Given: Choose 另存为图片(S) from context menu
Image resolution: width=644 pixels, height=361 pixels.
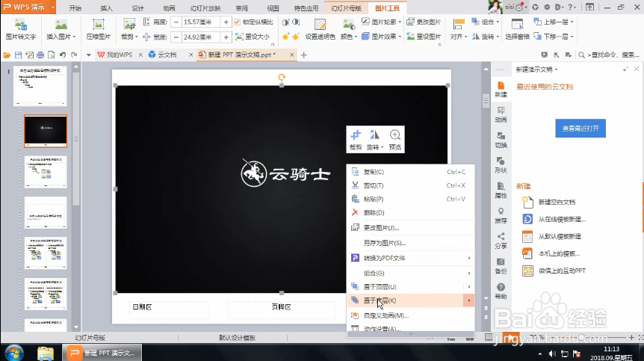Looking at the screenshot, I should coord(411,243).
